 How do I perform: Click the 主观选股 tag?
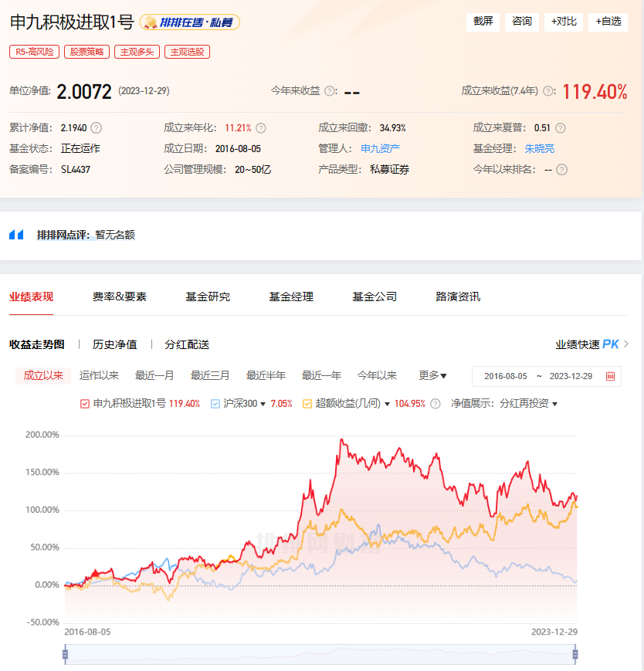click(x=187, y=52)
